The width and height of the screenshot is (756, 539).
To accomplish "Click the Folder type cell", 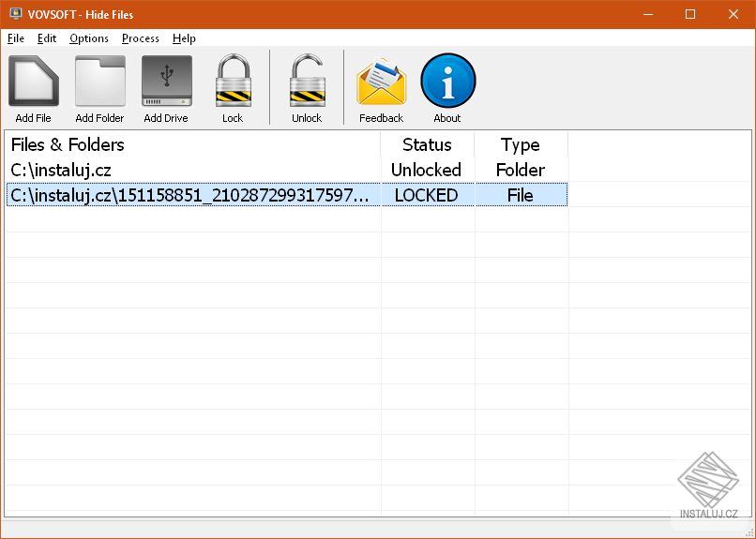I will pos(521,170).
